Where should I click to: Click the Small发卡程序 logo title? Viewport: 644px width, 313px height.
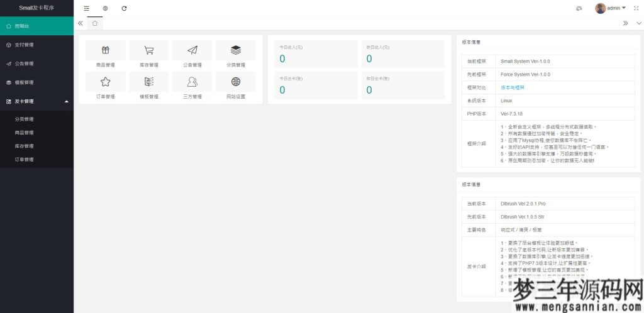[36, 8]
